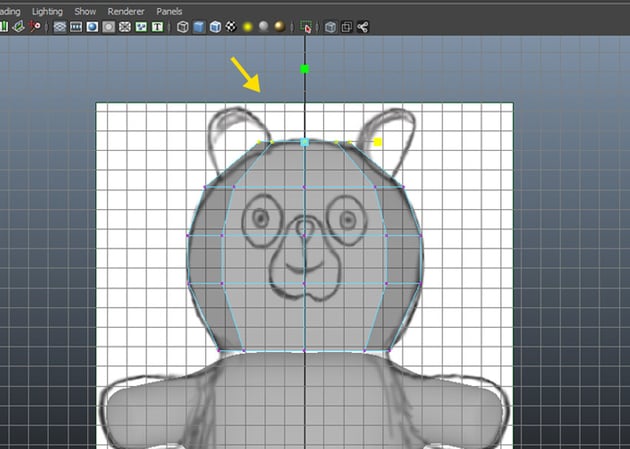This screenshot has height=449, width=630.
Task: Select Smooth Shade All blue cube icon
Action: coord(199,27)
